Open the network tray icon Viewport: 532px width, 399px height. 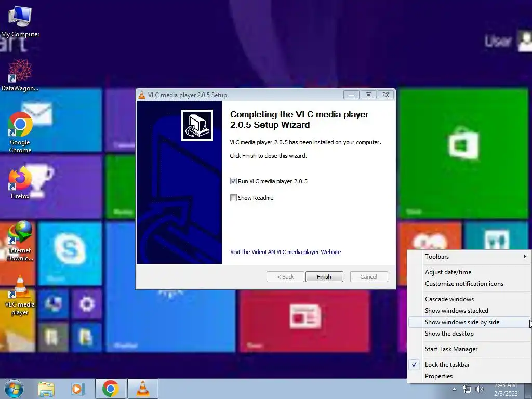pyautogui.click(x=467, y=389)
